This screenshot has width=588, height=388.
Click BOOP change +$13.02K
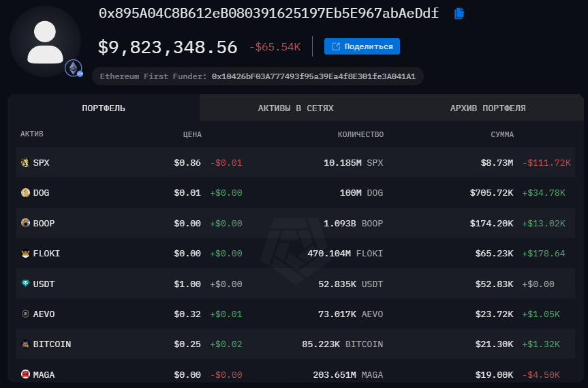coord(544,223)
